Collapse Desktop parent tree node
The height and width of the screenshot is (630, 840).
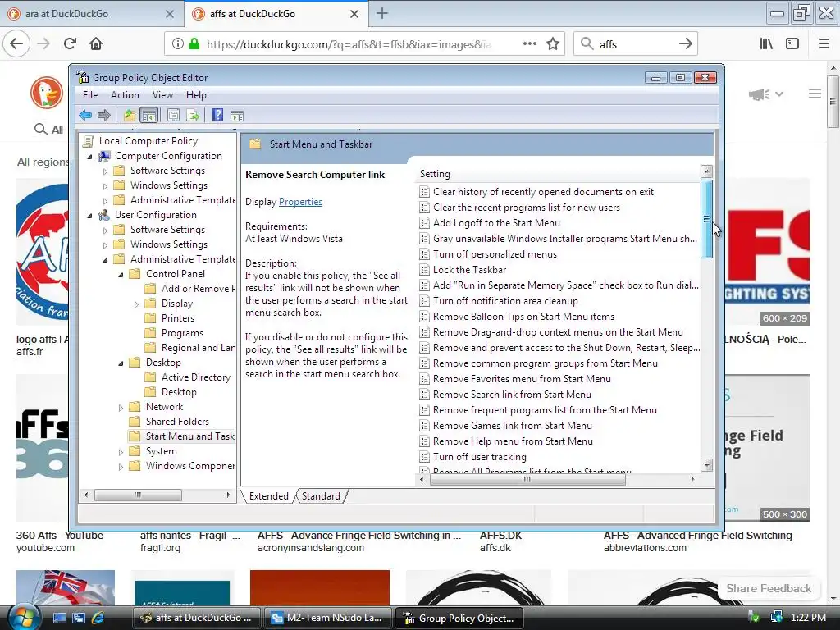tap(121, 363)
